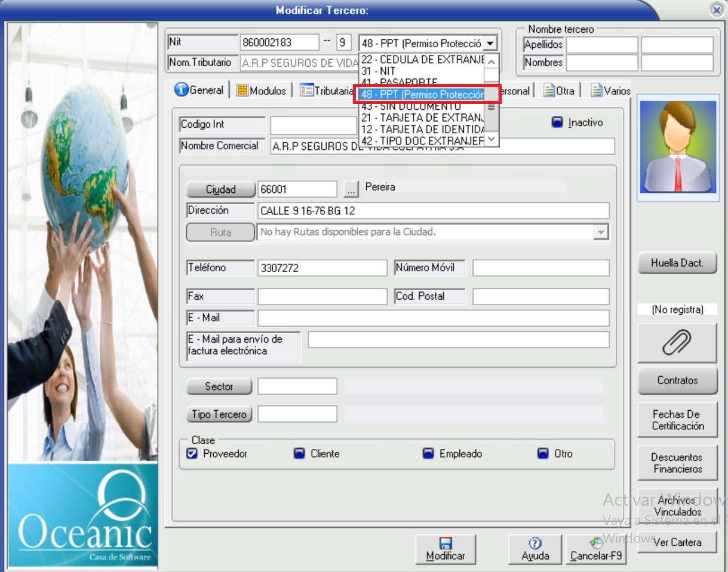Viewport: 728px width, 572px height.
Task: Expand the Ruta dropdown arrow
Action: (601, 232)
